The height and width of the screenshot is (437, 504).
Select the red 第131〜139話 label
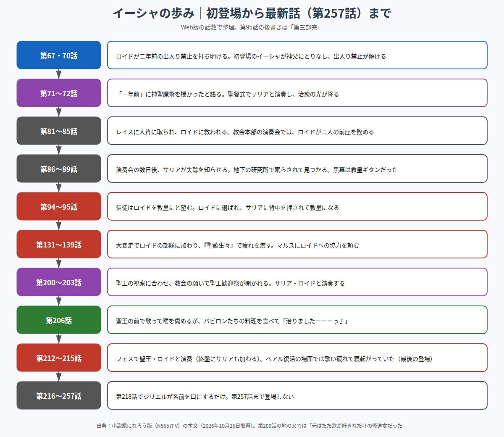click(59, 244)
